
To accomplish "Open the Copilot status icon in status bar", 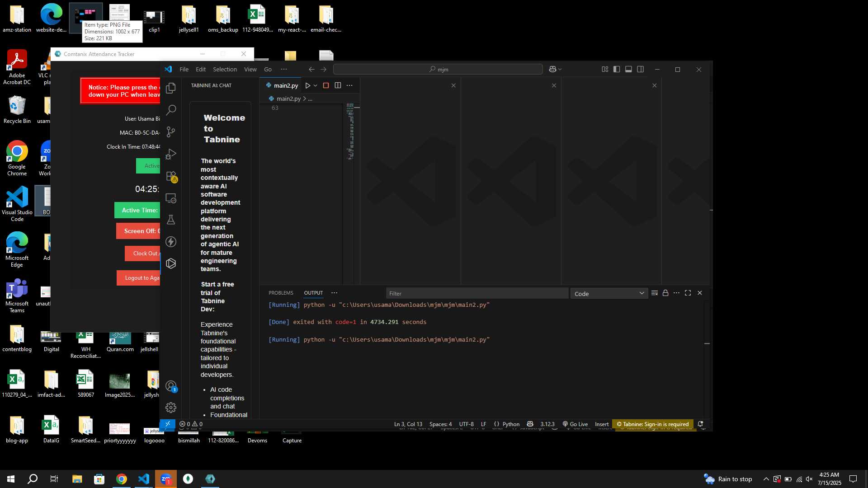I will tap(530, 424).
